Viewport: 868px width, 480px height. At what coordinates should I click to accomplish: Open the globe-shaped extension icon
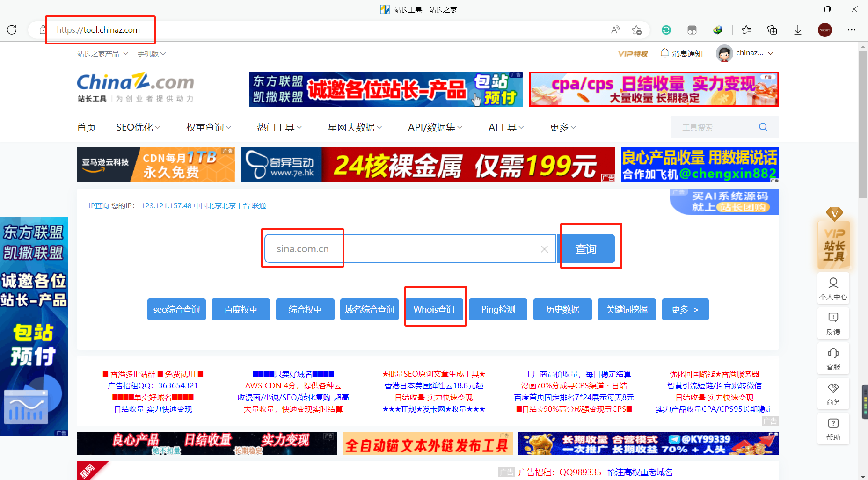[718, 30]
